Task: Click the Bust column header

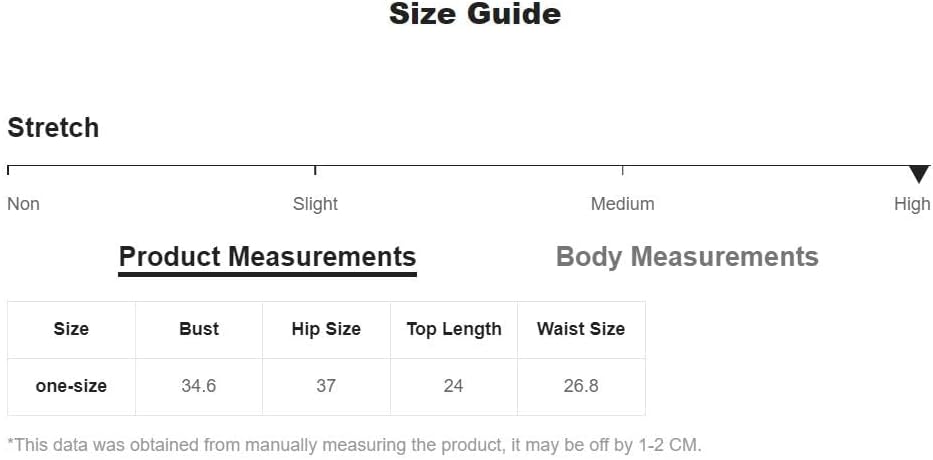Action: [x=199, y=330]
